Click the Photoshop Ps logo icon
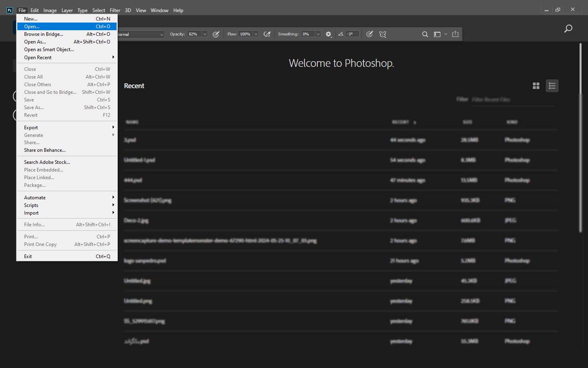588x368 pixels. (10, 10)
